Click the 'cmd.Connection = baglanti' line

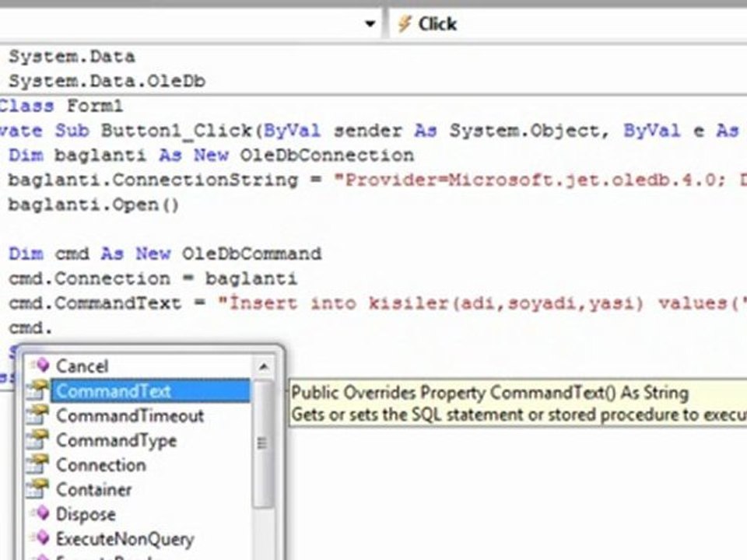pos(153,278)
